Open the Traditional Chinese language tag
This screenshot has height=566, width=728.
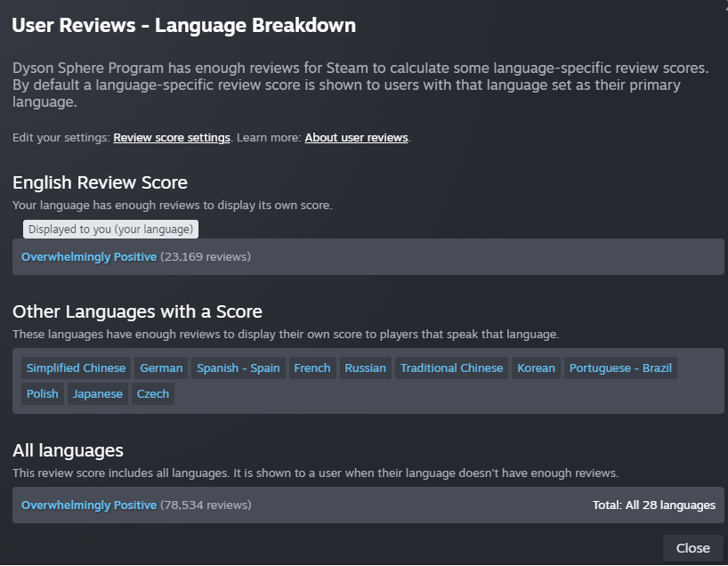pos(452,368)
